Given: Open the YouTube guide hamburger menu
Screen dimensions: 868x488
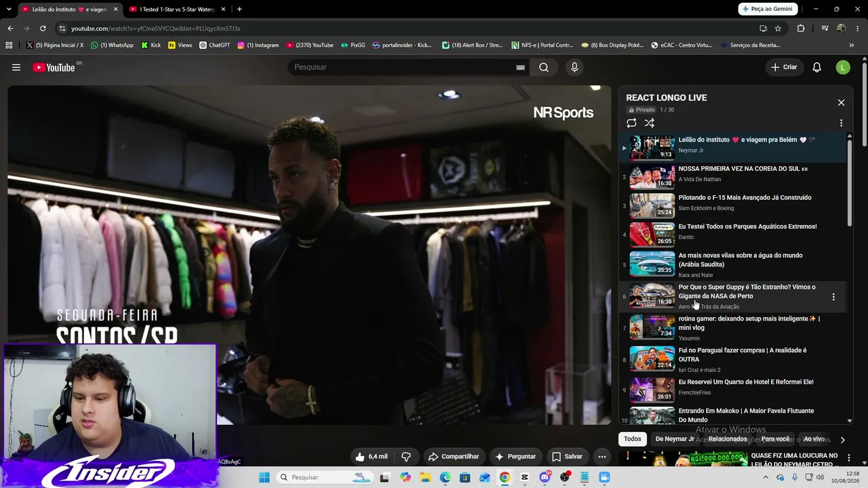Looking at the screenshot, I should [x=16, y=67].
